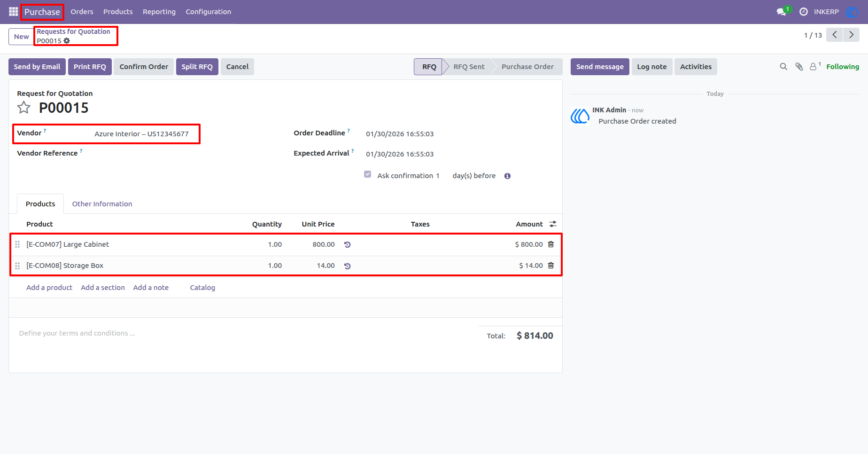Delete the Storage Box line
Image resolution: width=868 pixels, height=454 pixels.
(551, 266)
